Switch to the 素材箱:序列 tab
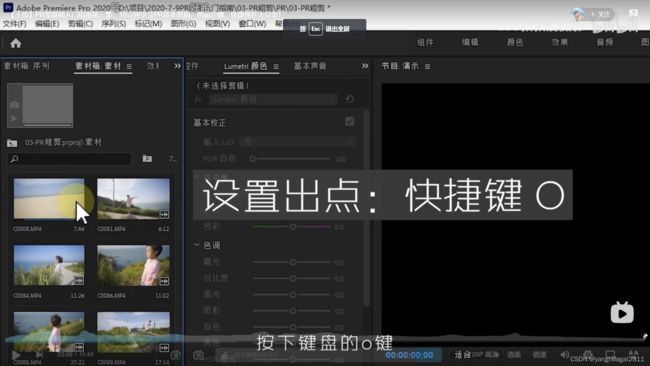 pyautogui.click(x=27, y=66)
